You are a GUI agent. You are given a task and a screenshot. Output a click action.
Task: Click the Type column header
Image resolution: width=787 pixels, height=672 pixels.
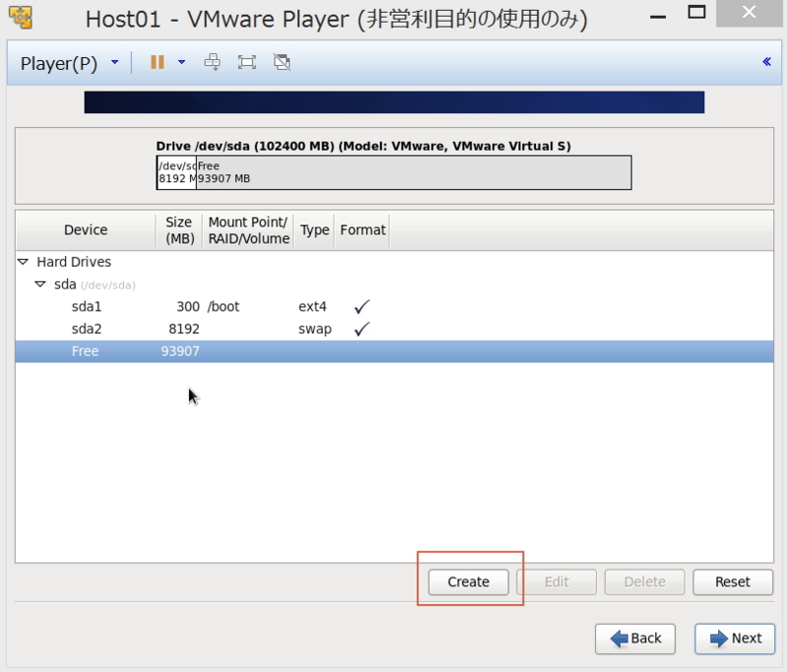coord(315,230)
